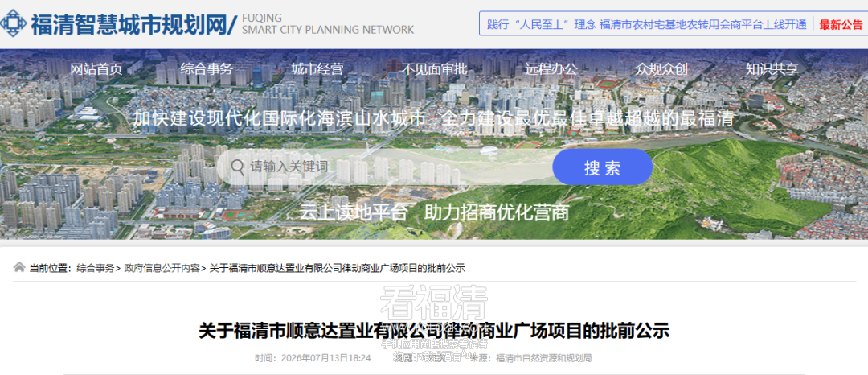Click the banner text 云上读地平台 助力招商优化营商

click(x=435, y=212)
